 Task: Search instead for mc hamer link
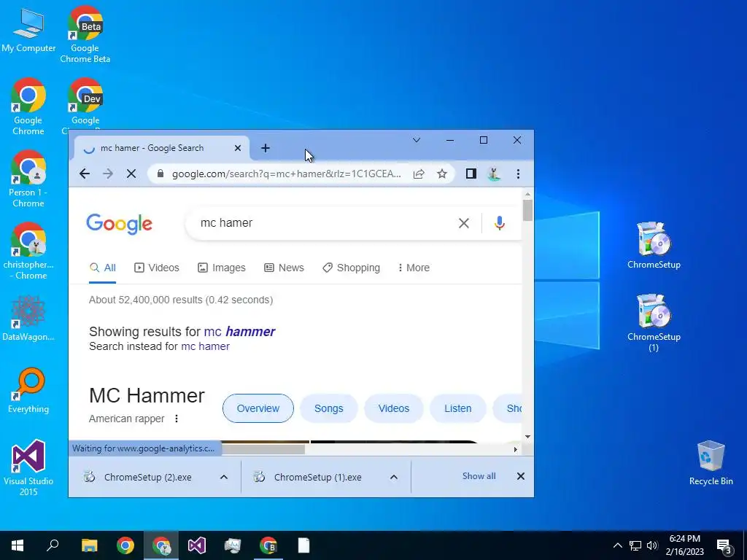click(205, 346)
